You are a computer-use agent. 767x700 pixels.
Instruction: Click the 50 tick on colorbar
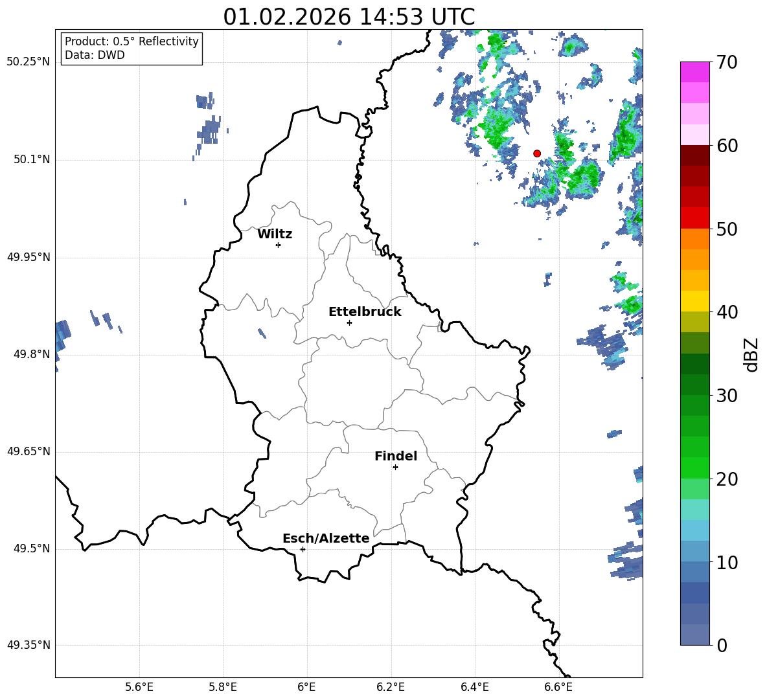(x=727, y=229)
